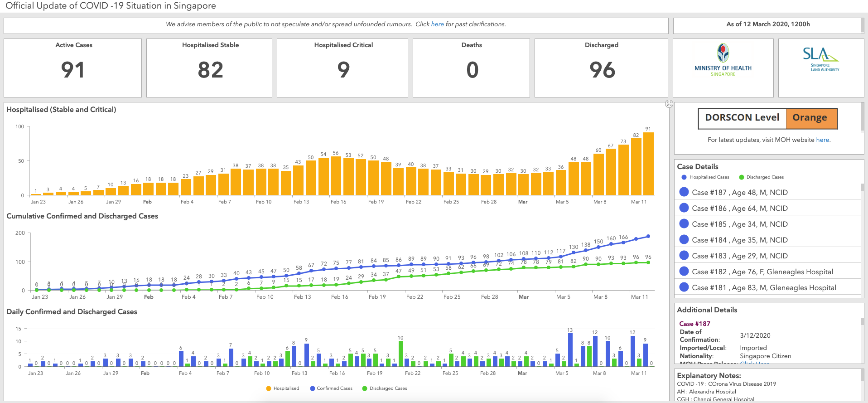This screenshot has height=403, width=868.
Task: Toggle Hospitalised legend item under charts
Action: tap(283, 388)
